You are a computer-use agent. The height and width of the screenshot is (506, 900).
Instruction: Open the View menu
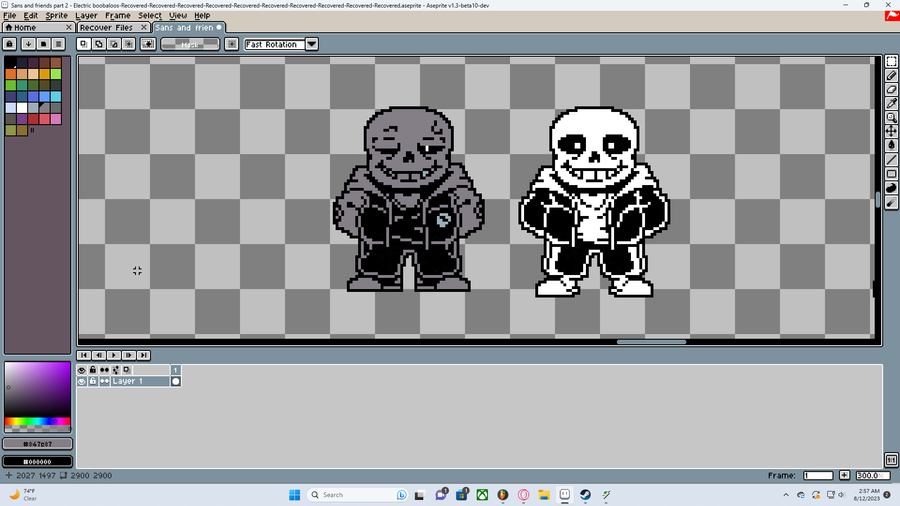(178, 15)
